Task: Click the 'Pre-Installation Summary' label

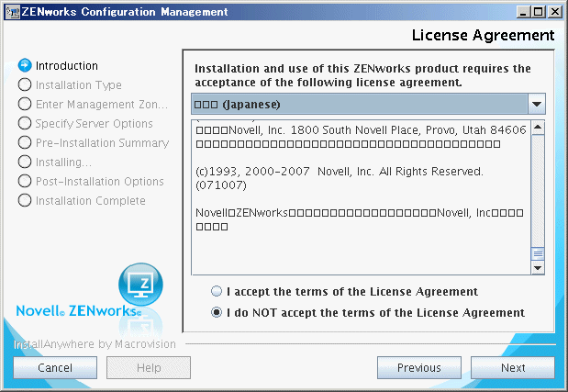Action: tap(102, 142)
